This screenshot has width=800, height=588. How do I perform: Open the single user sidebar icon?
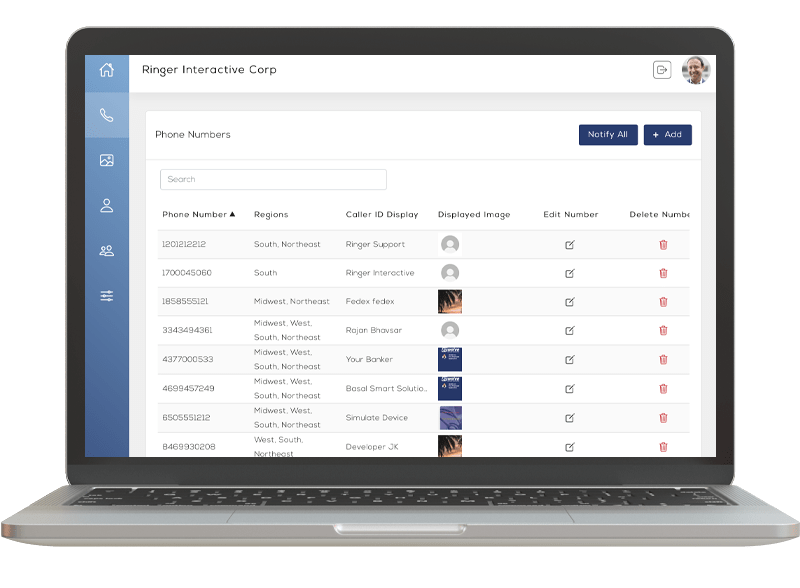click(106, 205)
